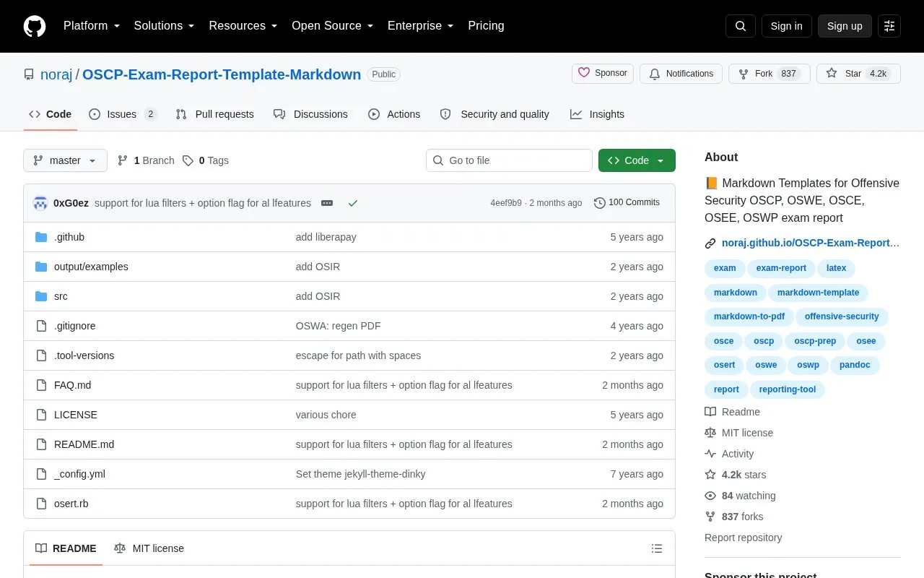Expand the Solutions menu
The height and width of the screenshot is (578, 924).
tap(164, 26)
